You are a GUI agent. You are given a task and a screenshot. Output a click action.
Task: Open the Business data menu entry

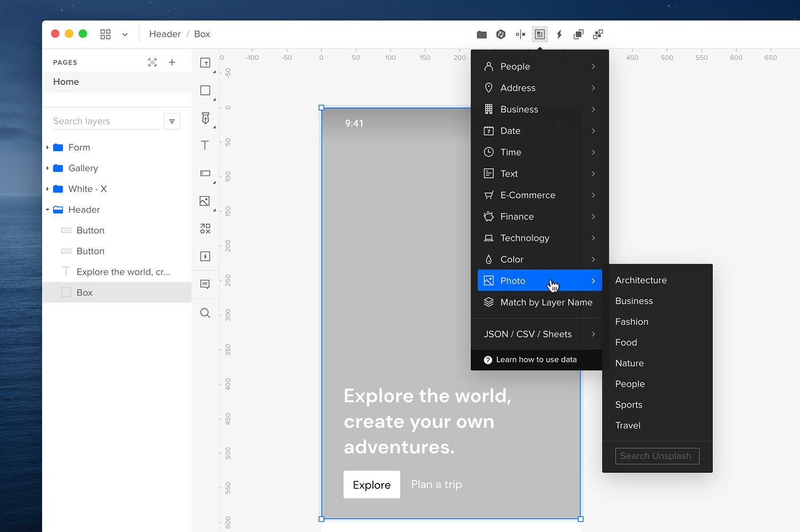point(539,109)
